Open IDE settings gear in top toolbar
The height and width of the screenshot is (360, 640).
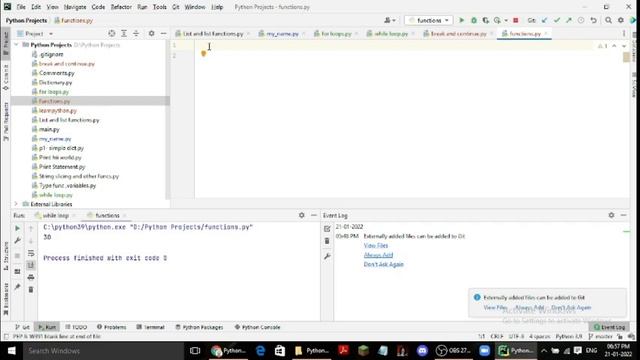620,20
